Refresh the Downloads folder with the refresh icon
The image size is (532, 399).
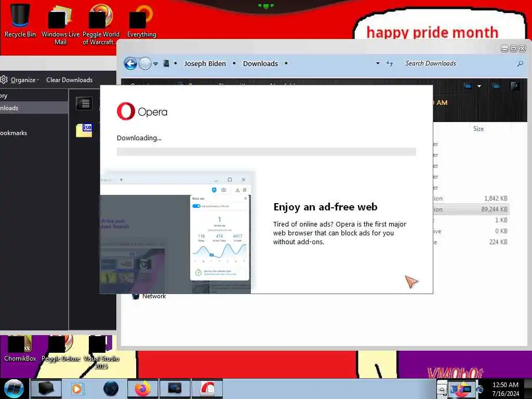tap(390, 63)
